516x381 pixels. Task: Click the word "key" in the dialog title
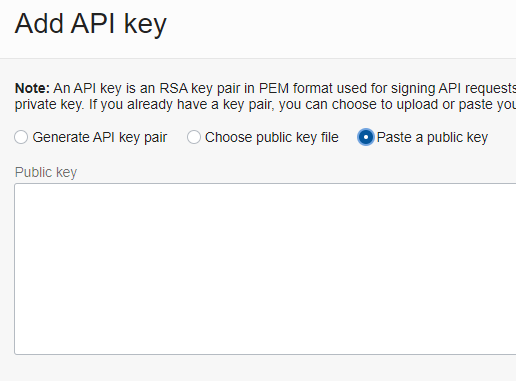145,25
